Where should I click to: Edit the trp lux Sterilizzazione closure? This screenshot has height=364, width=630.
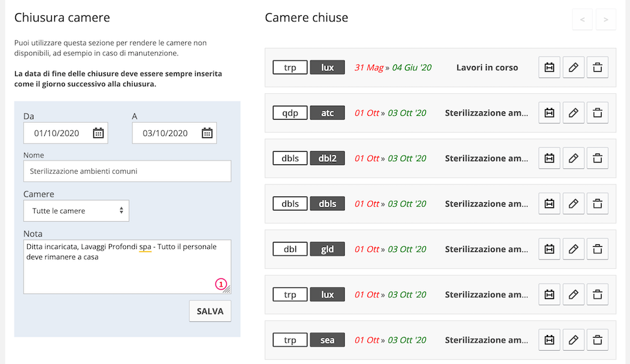573,294
